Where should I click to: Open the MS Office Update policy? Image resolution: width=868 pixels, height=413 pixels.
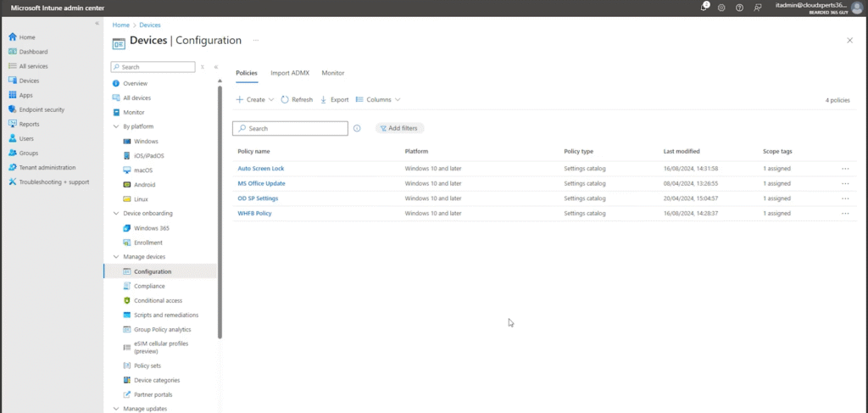pyautogui.click(x=261, y=183)
